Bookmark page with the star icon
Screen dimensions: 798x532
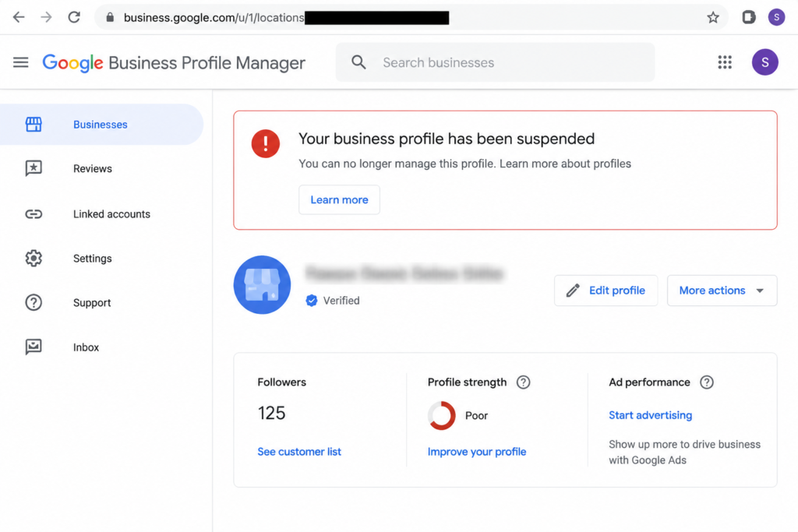point(713,17)
